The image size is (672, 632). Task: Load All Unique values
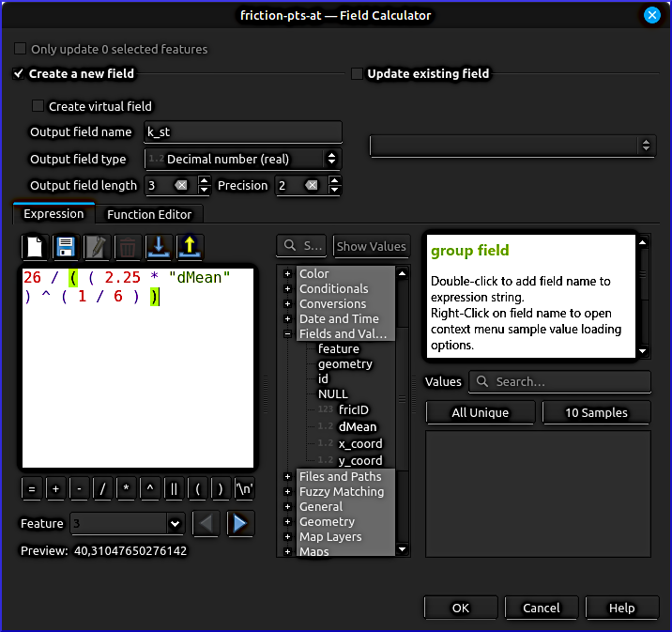(481, 412)
